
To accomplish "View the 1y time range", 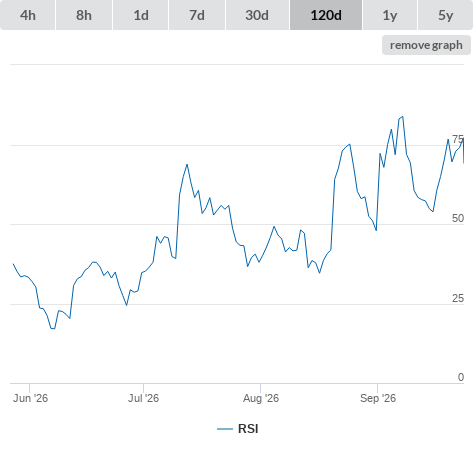I will (x=390, y=15).
